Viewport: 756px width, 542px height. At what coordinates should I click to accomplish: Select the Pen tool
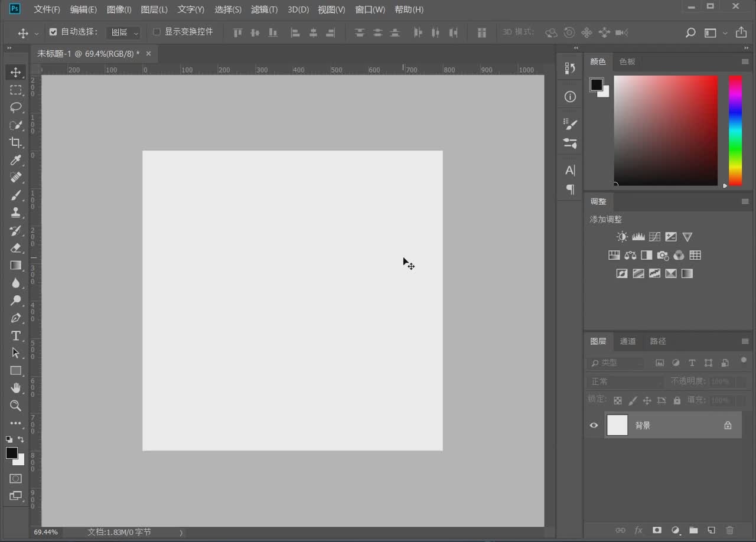[16, 318]
